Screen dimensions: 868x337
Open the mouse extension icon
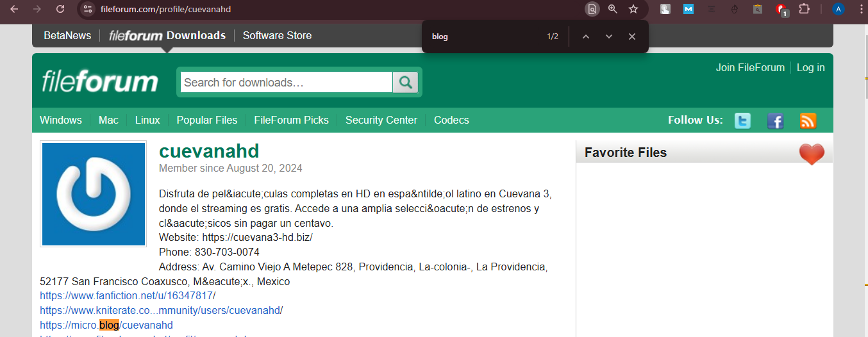click(735, 9)
